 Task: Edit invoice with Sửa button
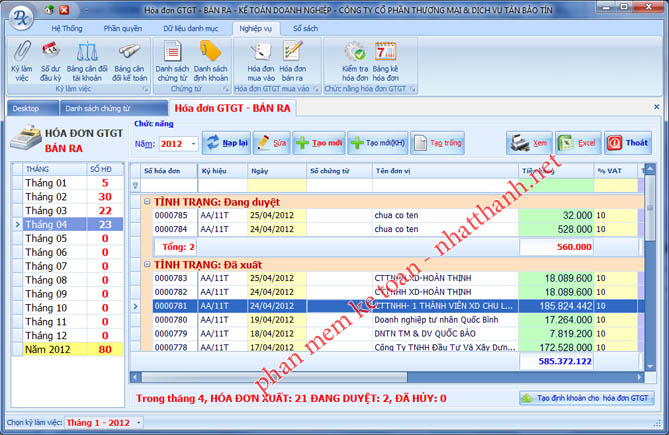tap(272, 143)
